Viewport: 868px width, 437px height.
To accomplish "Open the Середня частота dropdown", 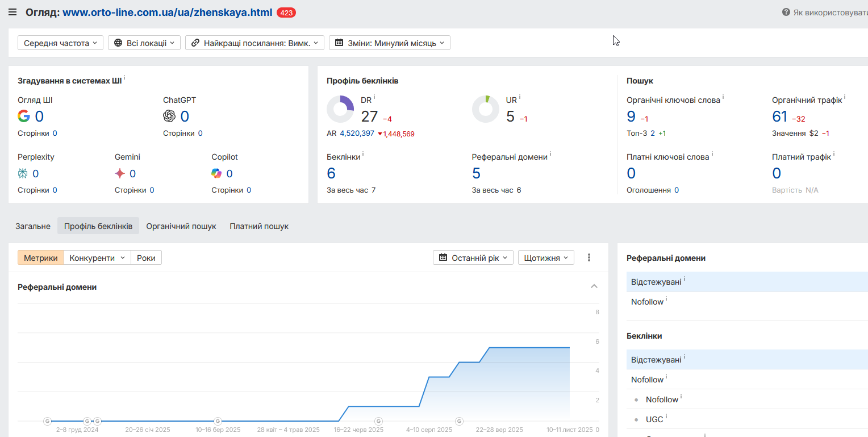I will [x=60, y=43].
